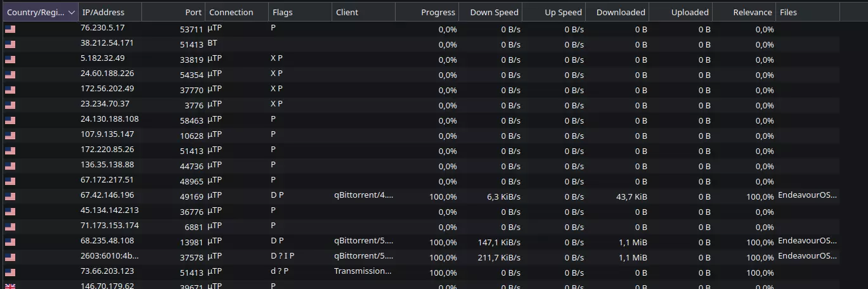Click 6,3 KiB/s down speed cell
Image resolution: width=868 pixels, height=289 pixels.
tap(503, 196)
